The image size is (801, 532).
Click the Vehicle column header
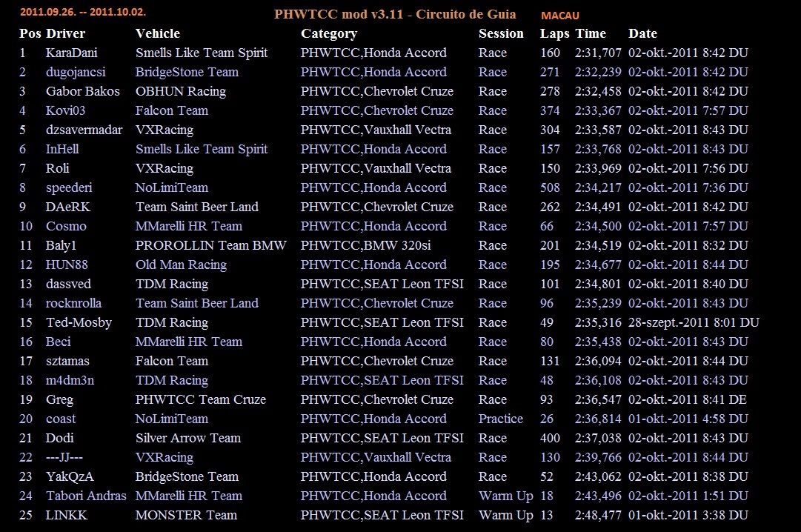157,34
